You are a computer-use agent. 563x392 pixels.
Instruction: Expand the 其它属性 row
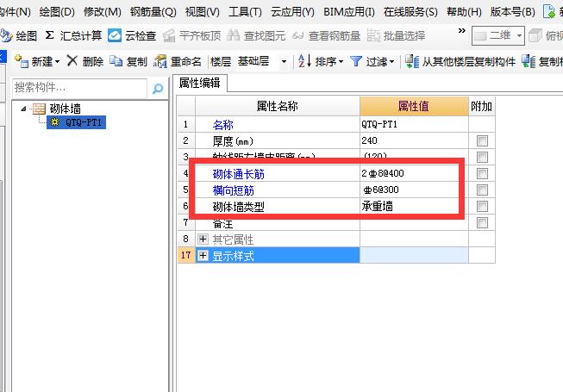click(203, 239)
